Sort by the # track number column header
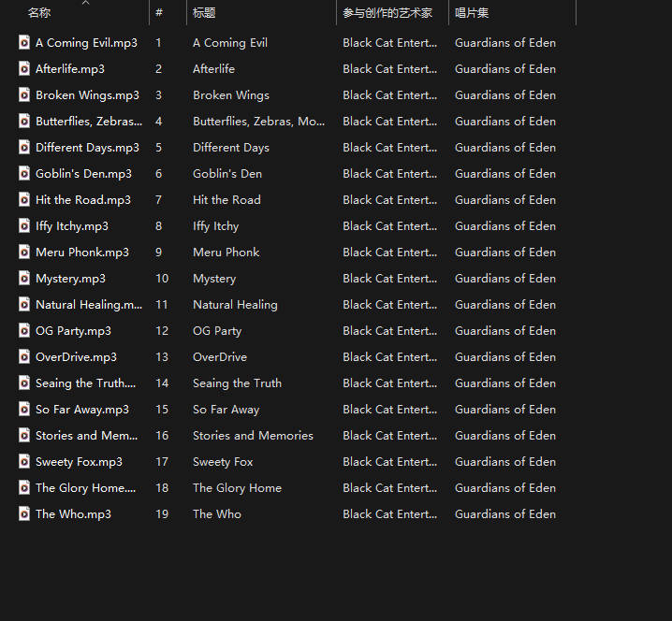 [x=159, y=13]
